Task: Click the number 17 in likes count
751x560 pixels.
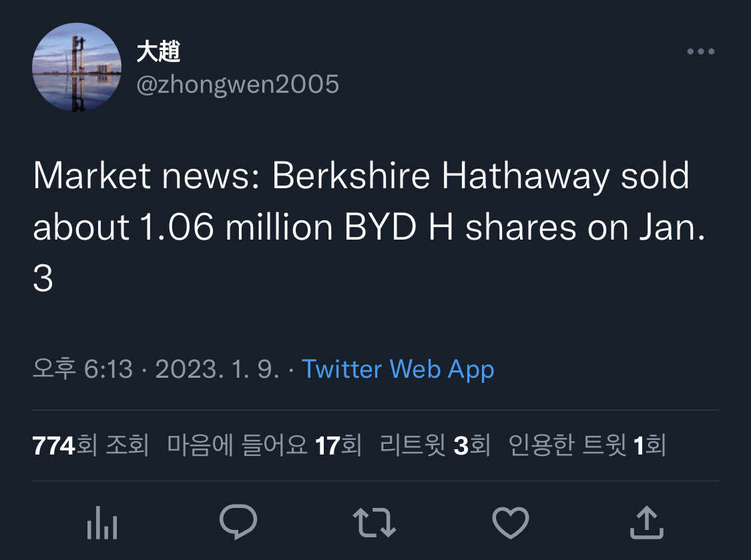Action: point(328,445)
